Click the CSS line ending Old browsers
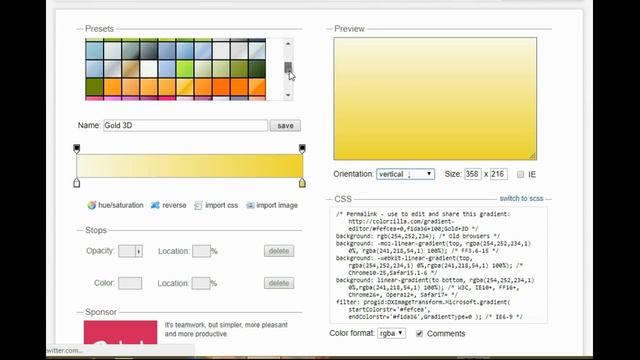640x360 pixels. tap(418, 236)
